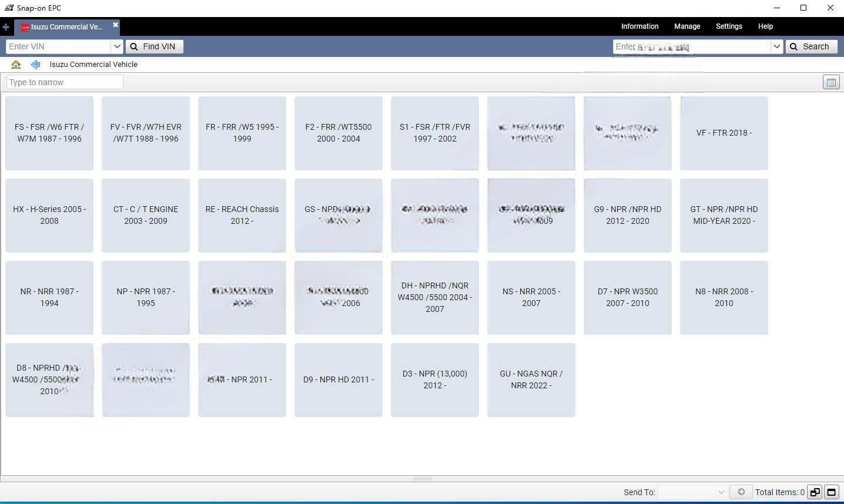Select the GU - NGAS NQR / NRR 2022 tile

[x=531, y=380]
